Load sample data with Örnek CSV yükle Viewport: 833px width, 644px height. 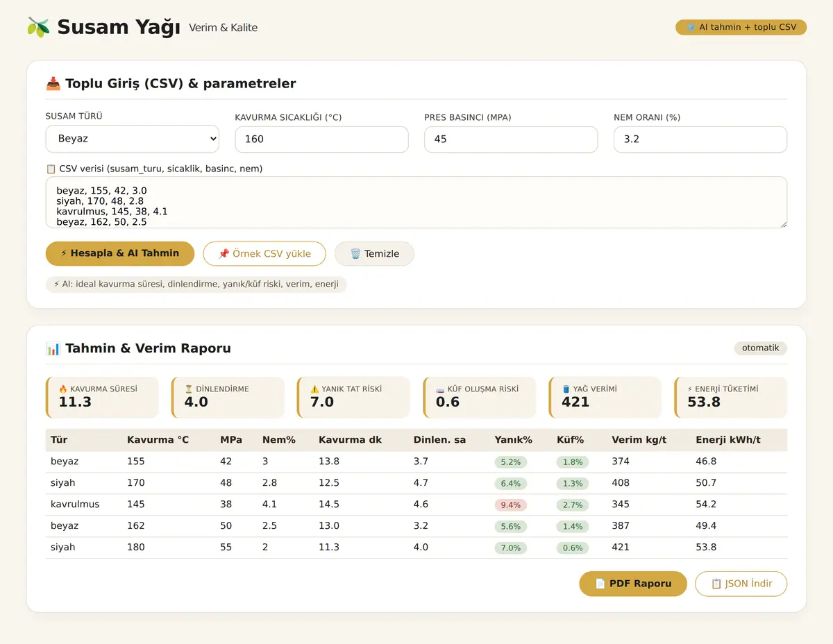(264, 254)
